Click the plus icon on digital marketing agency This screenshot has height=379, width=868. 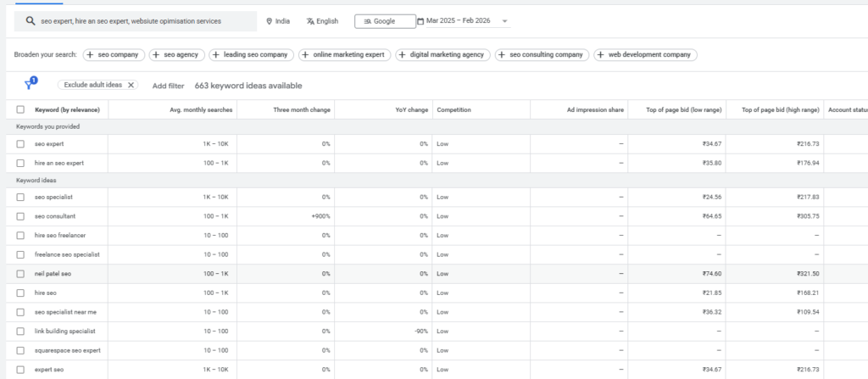click(402, 55)
